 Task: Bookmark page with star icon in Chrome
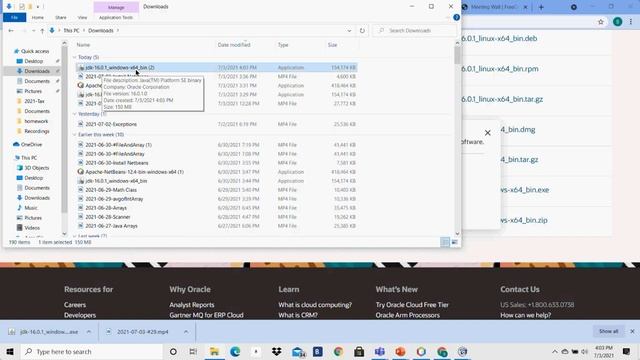coord(600,22)
